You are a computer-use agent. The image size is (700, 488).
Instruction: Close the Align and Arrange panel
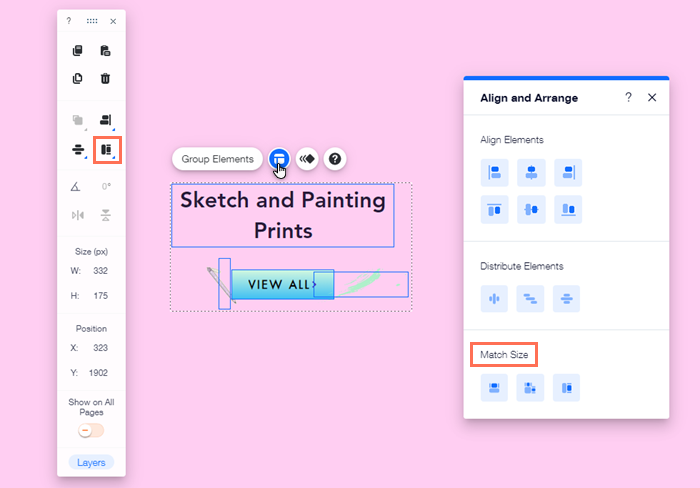coord(652,97)
